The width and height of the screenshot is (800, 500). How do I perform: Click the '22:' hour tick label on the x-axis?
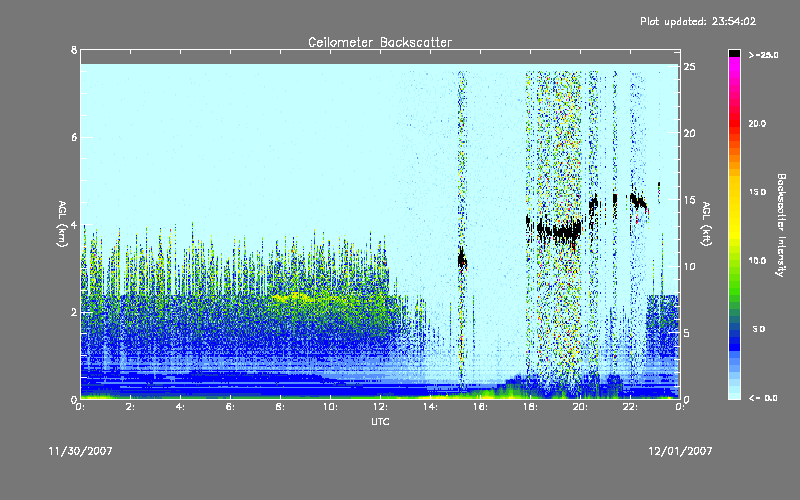[630, 407]
